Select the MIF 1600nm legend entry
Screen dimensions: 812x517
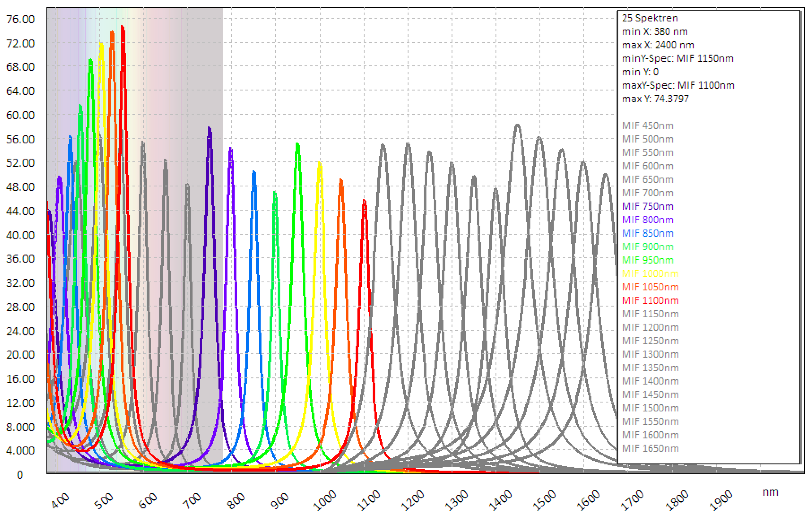(x=650, y=435)
